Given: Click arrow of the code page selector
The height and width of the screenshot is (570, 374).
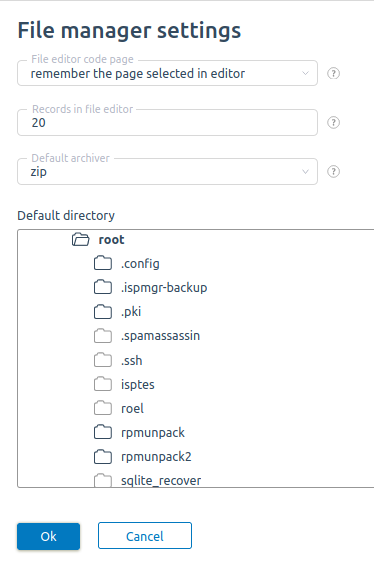Looking at the screenshot, I should tap(305, 73).
